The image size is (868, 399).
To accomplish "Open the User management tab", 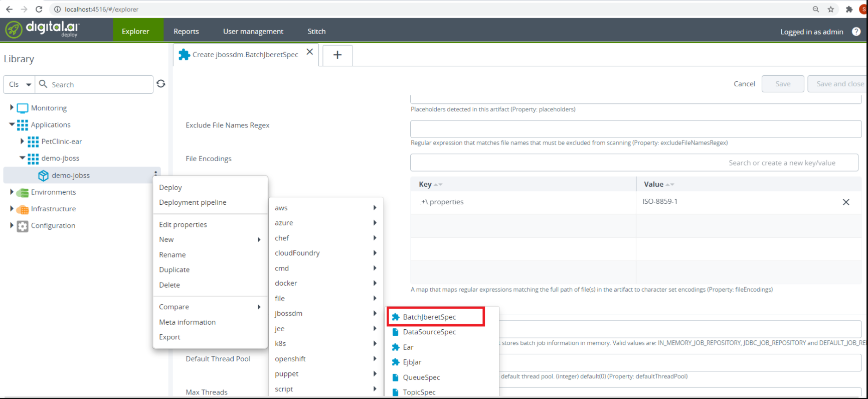I will 253,31.
